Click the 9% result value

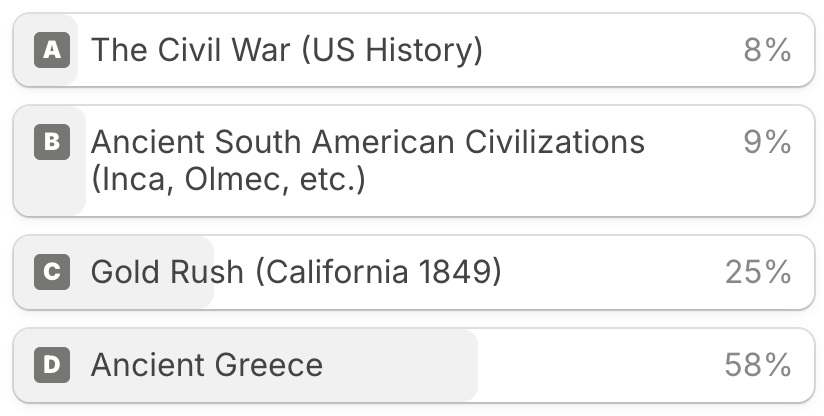(x=767, y=142)
